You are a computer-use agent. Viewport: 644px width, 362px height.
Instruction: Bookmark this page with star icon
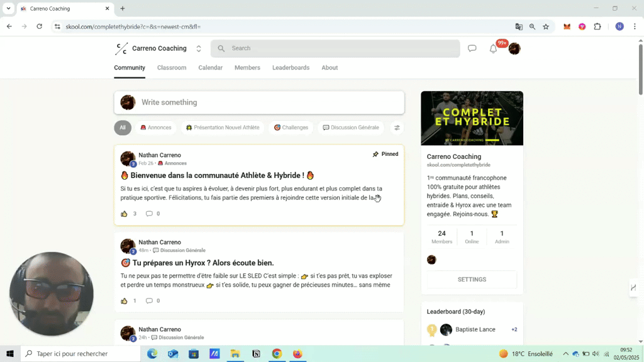[546, 26]
